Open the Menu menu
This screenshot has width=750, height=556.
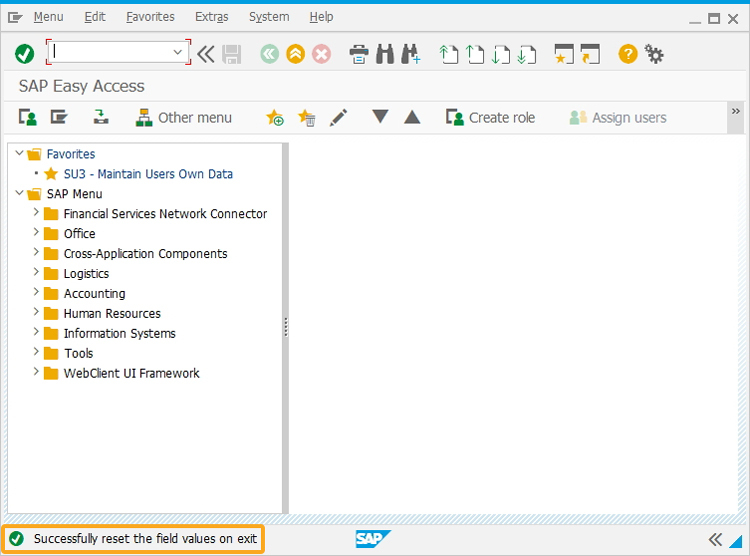48,17
